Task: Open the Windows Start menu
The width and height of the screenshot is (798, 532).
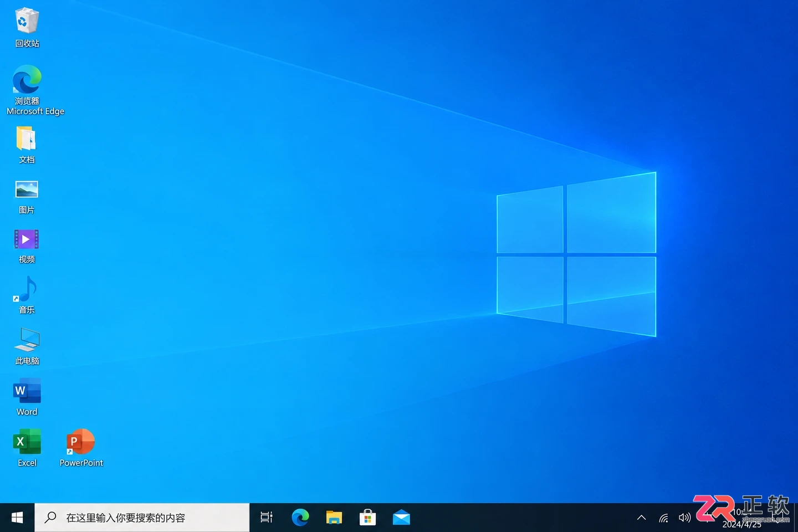Action: point(17,518)
